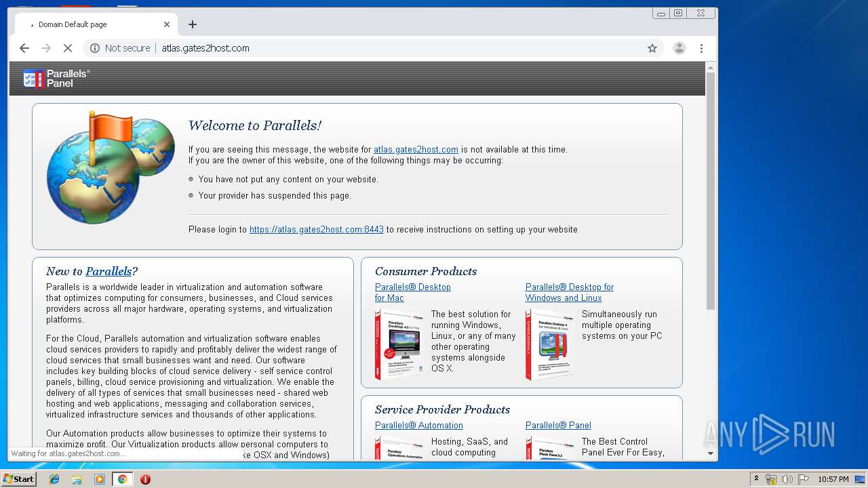Open https://atlas.gates2host.com:8443 login link
The height and width of the screenshot is (488, 868).
[317, 230]
